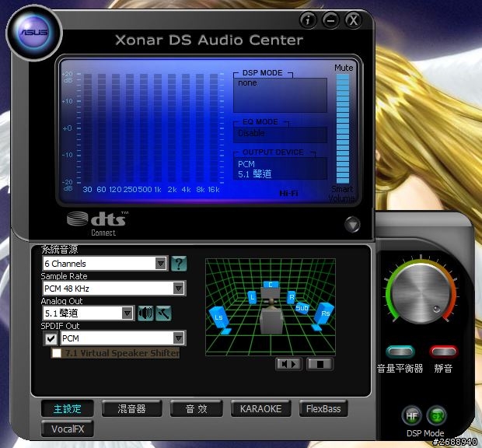Click the 30 Hz equalizer band bar
This screenshot has height=448, width=482.
coord(88,128)
